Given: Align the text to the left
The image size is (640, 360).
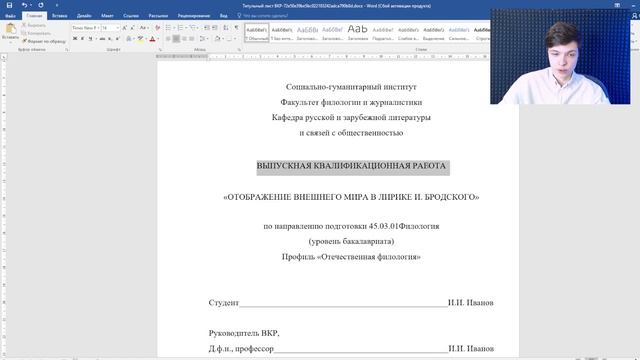Looking at the screenshot, I should [x=168, y=39].
